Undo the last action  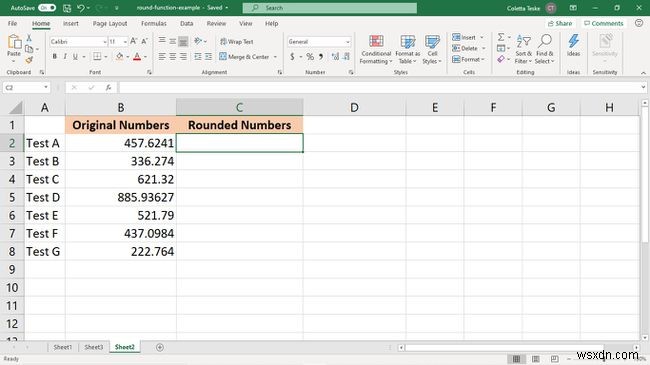click(x=81, y=8)
